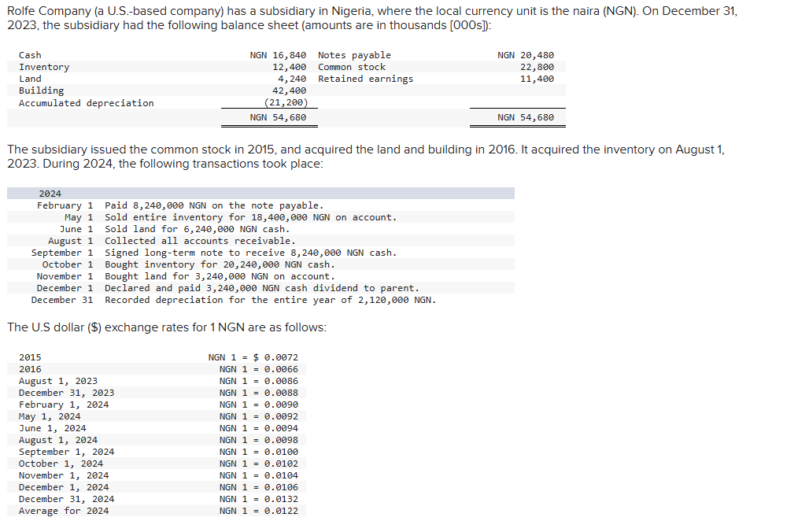The height and width of the screenshot is (532, 798).
Task: Select 'Collected all accounts receivable' transaction
Action: pyautogui.click(x=200, y=240)
